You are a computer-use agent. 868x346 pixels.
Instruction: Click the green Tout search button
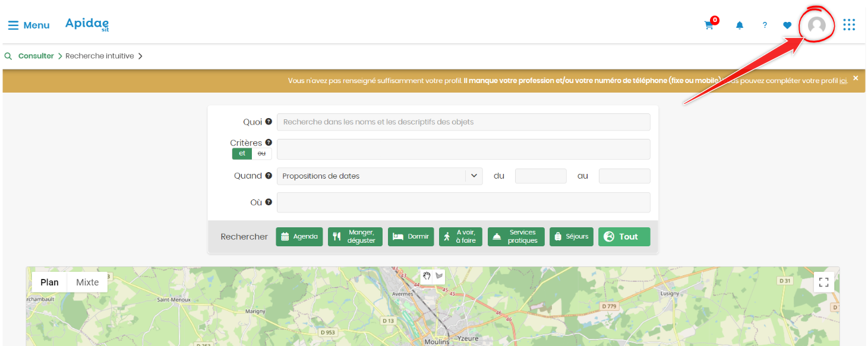click(x=624, y=237)
